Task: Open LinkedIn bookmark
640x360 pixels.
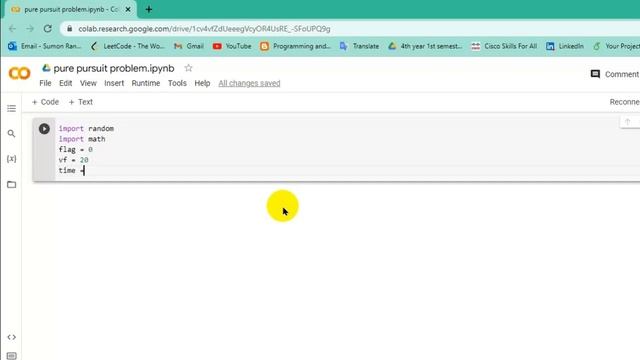Action: point(565,46)
